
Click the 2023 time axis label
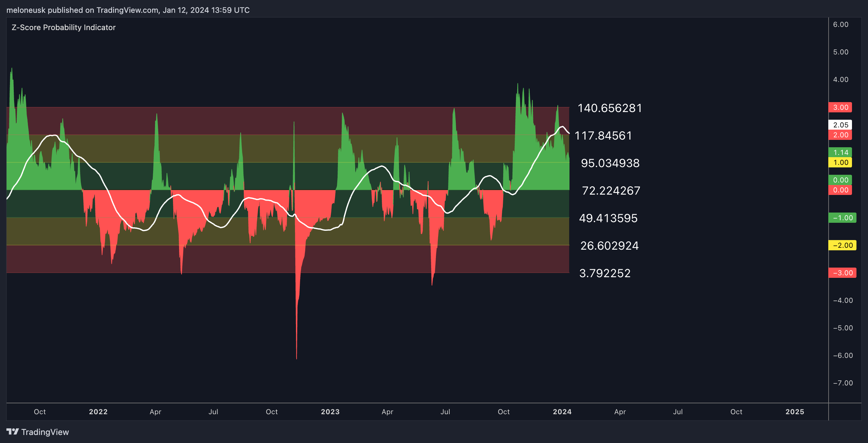[x=330, y=412]
